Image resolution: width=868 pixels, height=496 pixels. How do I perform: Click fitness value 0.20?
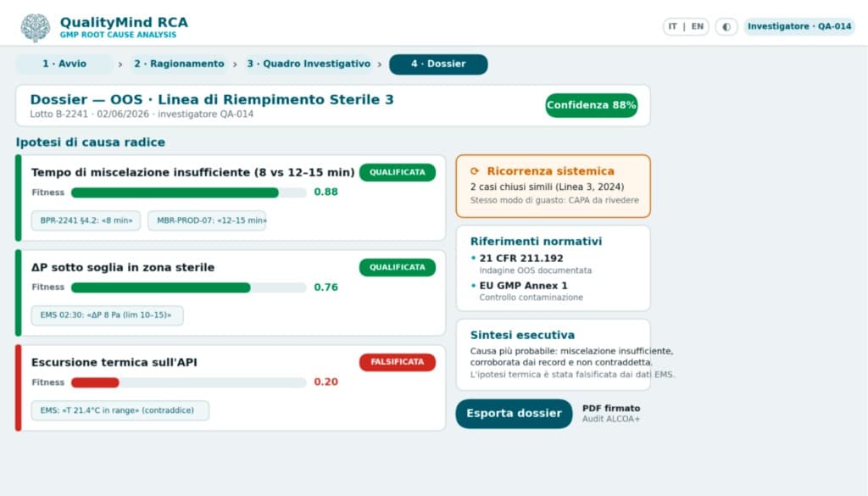326,382
